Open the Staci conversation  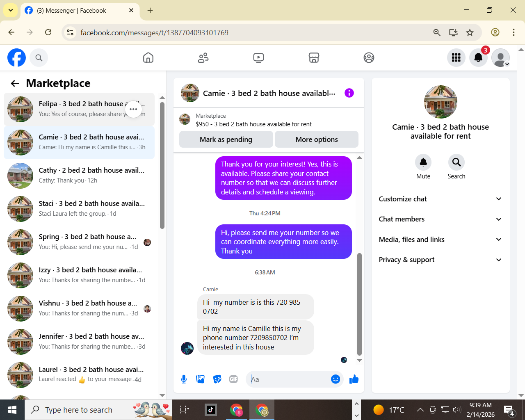79,209
